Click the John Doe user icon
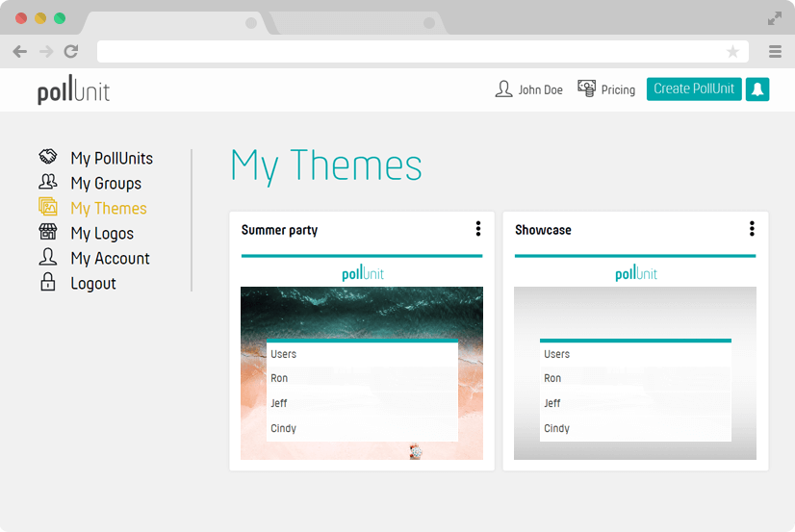 (503, 89)
